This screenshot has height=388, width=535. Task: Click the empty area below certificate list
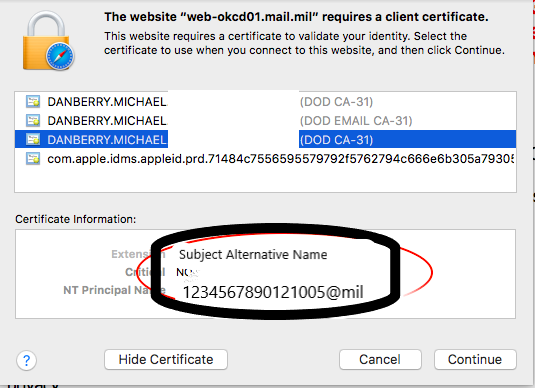click(265, 180)
